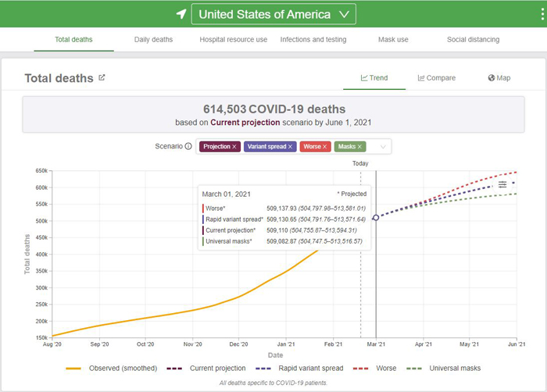
Task: Open the external link icon beside Total deaths
Action: click(102, 77)
